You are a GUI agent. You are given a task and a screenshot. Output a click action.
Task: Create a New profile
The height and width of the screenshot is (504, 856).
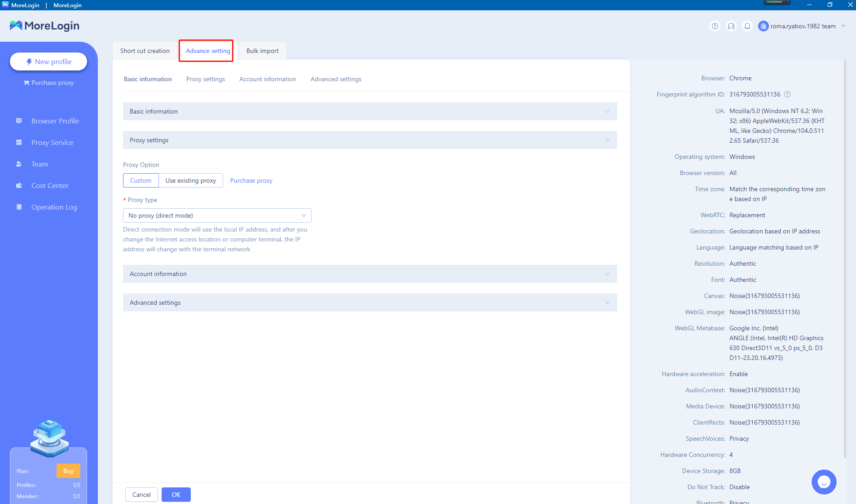[48, 61]
